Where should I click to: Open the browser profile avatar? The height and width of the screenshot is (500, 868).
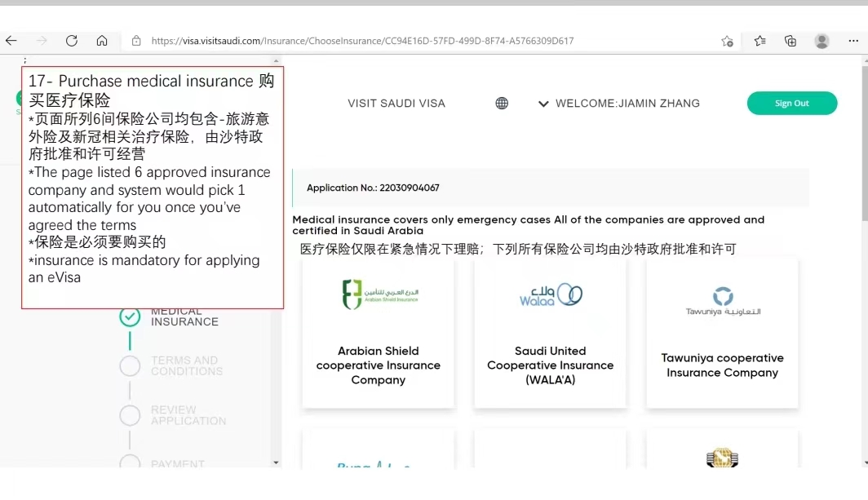[x=821, y=41]
